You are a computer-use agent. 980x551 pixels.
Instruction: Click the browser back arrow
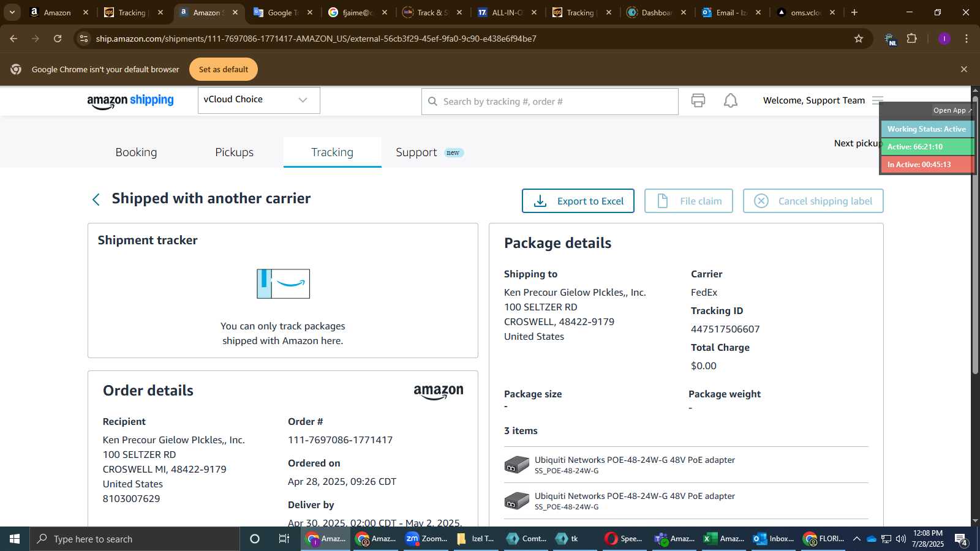pyautogui.click(x=13, y=39)
